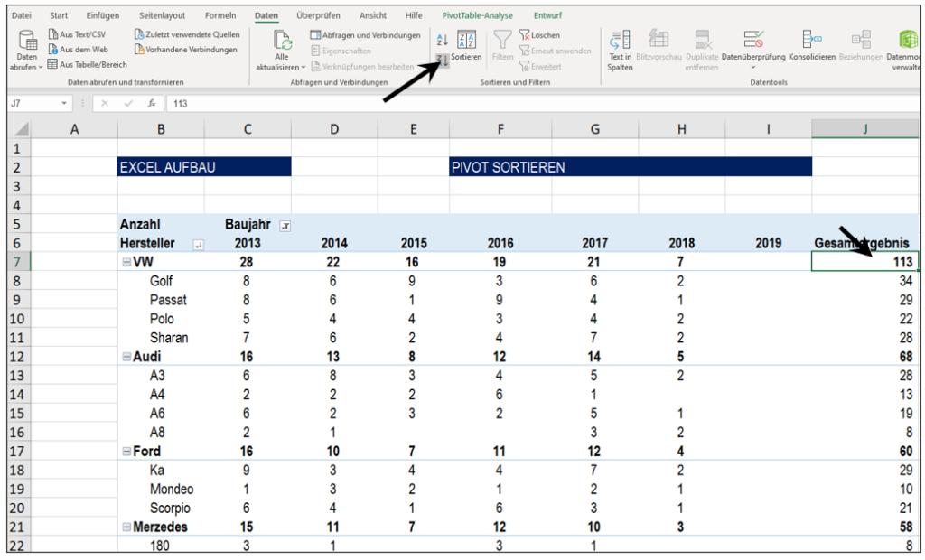Clear filter with Löschen
Image resolution: width=925 pixels, height=560 pixels.
click(x=539, y=35)
